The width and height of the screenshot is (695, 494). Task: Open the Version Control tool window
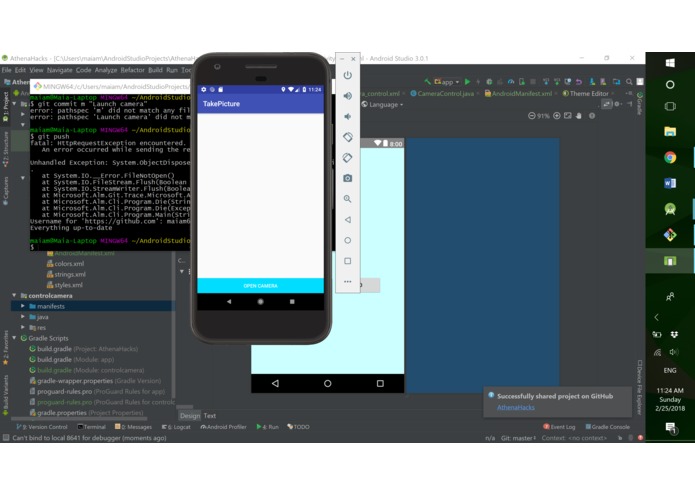(42, 427)
